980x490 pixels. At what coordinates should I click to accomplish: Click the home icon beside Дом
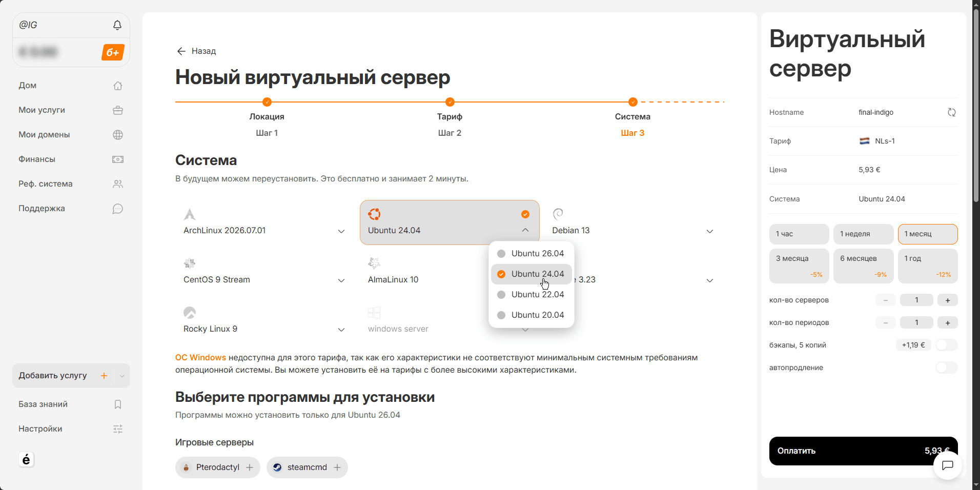[x=118, y=86]
